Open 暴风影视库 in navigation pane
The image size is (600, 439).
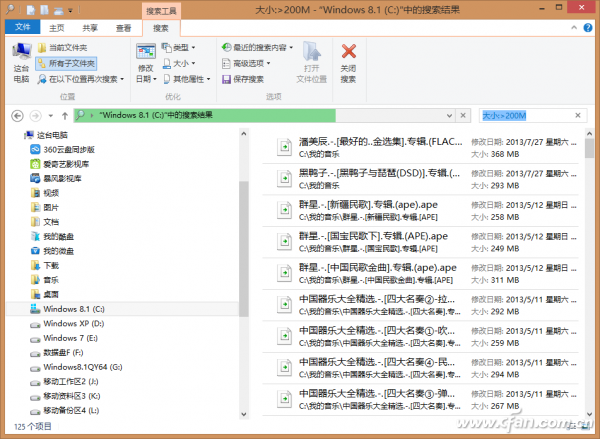(56, 179)
